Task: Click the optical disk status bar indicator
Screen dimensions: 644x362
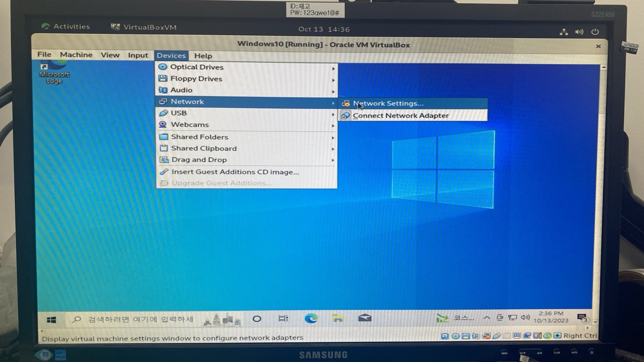Action: click(456, 336)
